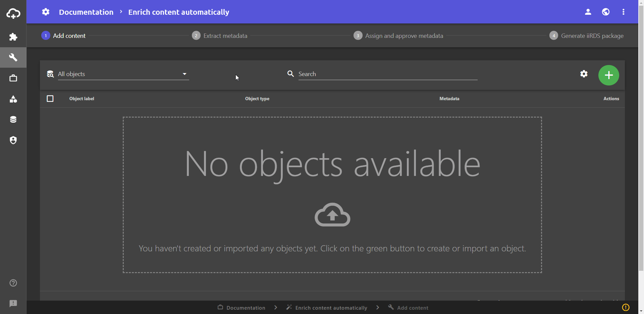This screenshot has height=314, width=644.
Task: Click the page vertical scrollbar
Action: (641, 138)
